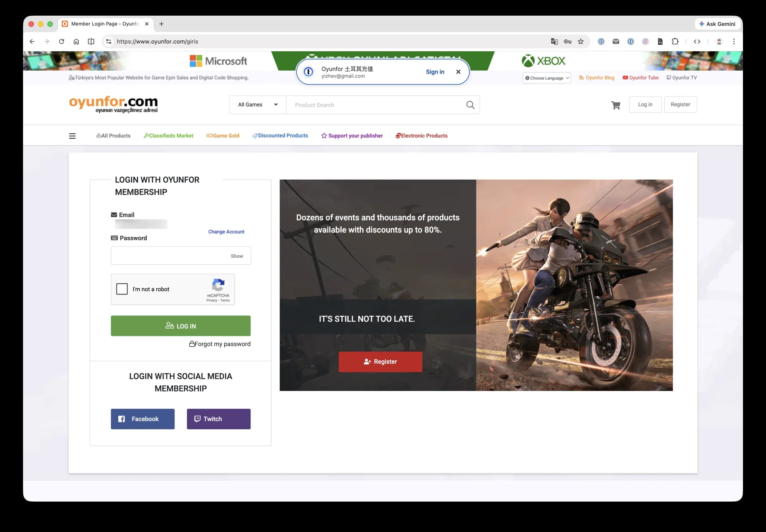This screenshot has width=766, height=532.
Task: Go to browser home icon
Action: [76, 41]
